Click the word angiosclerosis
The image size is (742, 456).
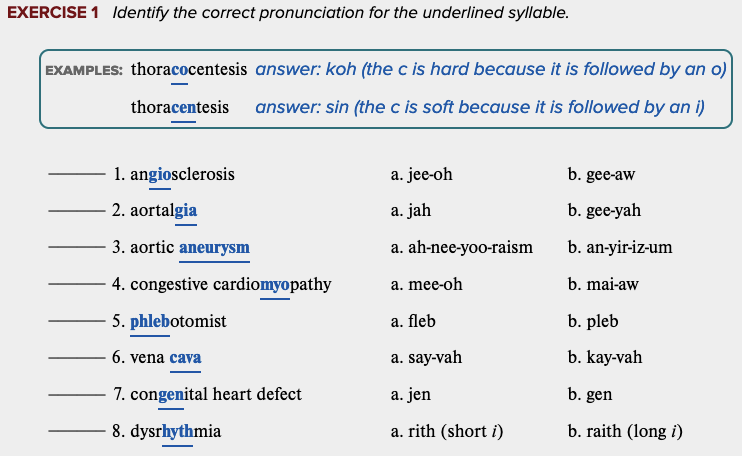tap(183, 175)
